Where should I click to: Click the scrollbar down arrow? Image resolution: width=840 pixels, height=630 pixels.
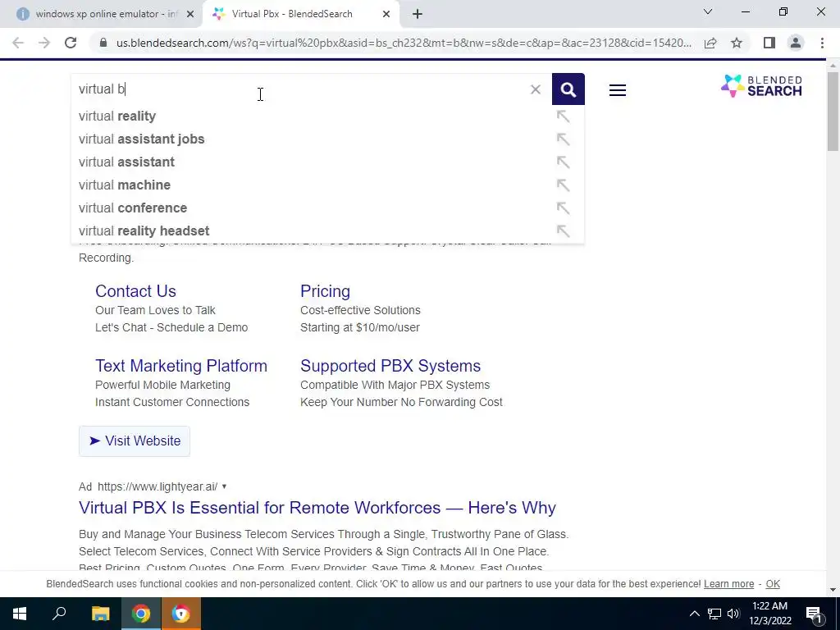click(833, 590)
